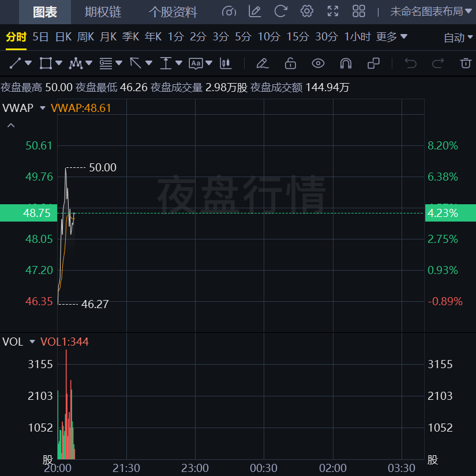Screen dimensions: 476x476
Task: Click the refresh chart icon
Action: coord(280,12)
